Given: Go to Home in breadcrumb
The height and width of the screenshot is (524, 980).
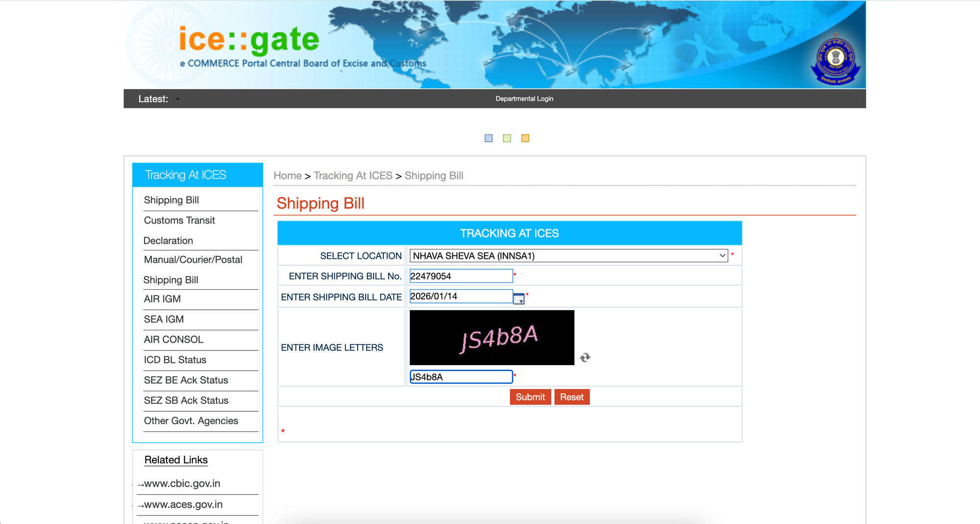Looking at the screenshot, I should 288,175.
